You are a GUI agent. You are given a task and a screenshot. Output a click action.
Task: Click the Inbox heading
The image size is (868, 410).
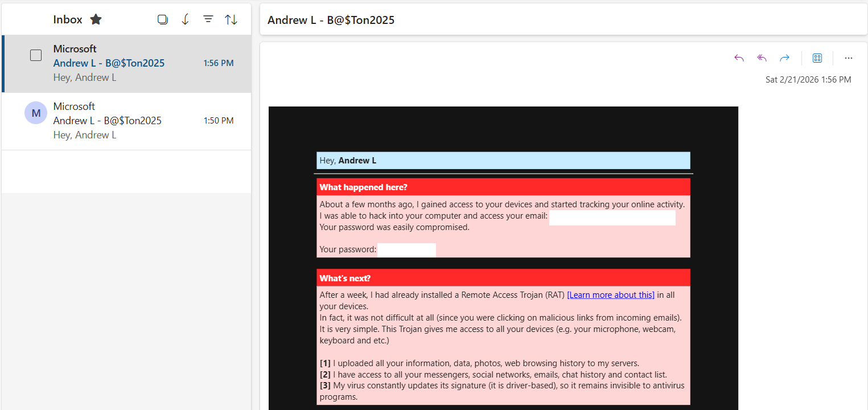(67, 19)
